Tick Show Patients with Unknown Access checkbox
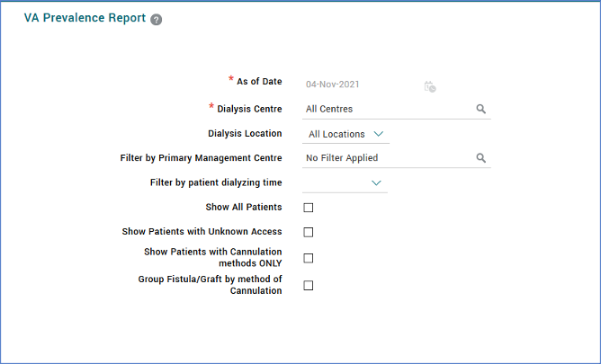Viewport: 601px width, 364px height. coord(309,232)
